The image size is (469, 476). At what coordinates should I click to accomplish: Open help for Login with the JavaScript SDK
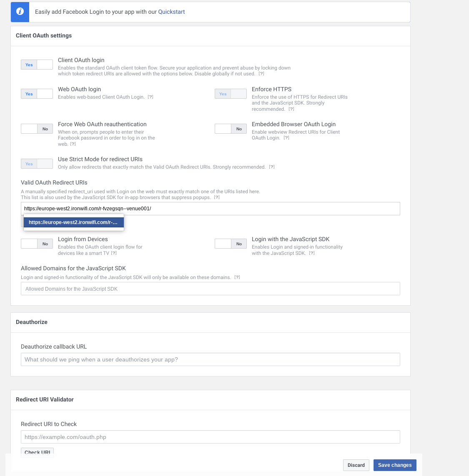[x=311, y=253]
